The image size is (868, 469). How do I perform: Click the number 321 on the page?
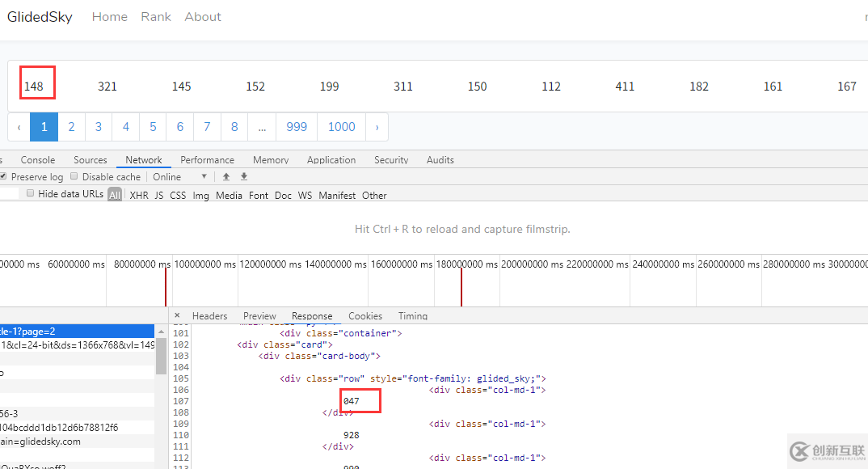pyautogui.click(x=107, y=87)
